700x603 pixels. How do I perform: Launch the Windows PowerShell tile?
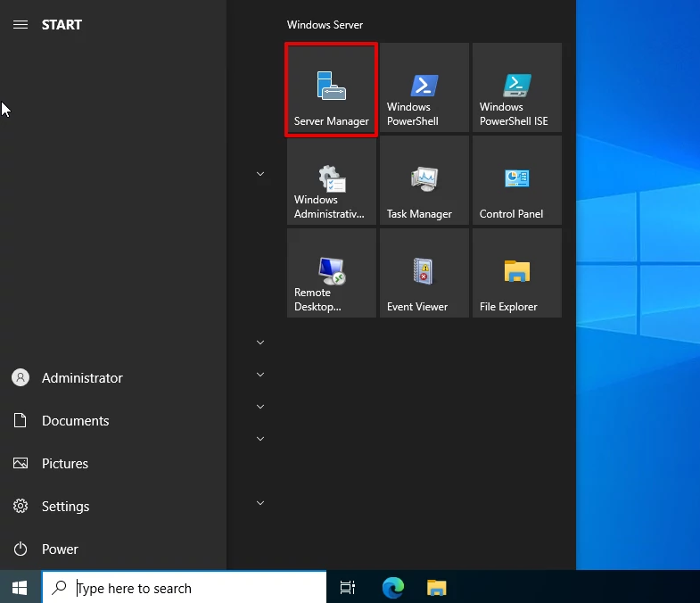424,88
